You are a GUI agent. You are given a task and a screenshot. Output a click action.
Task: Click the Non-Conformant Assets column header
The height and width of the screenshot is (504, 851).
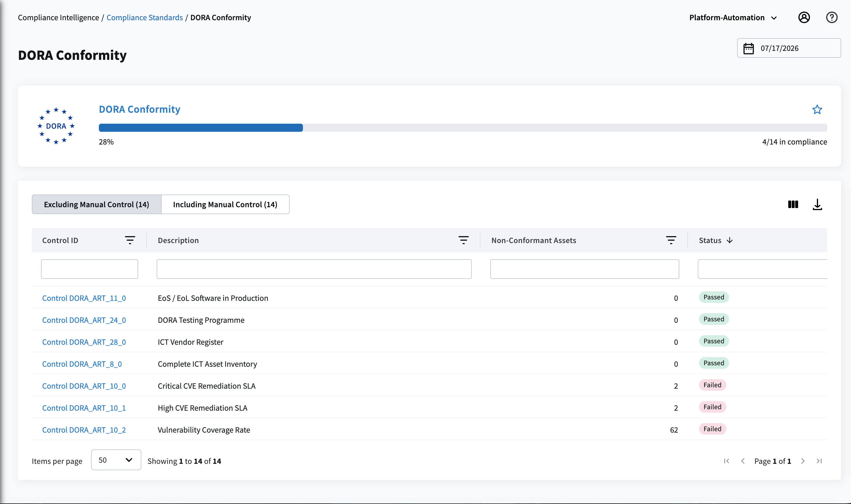click(534, 240)
